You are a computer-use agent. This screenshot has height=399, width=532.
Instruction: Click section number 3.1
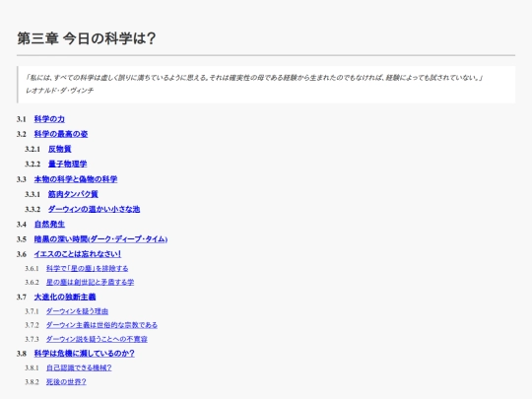pyautogui.click(x=22, y=119)
